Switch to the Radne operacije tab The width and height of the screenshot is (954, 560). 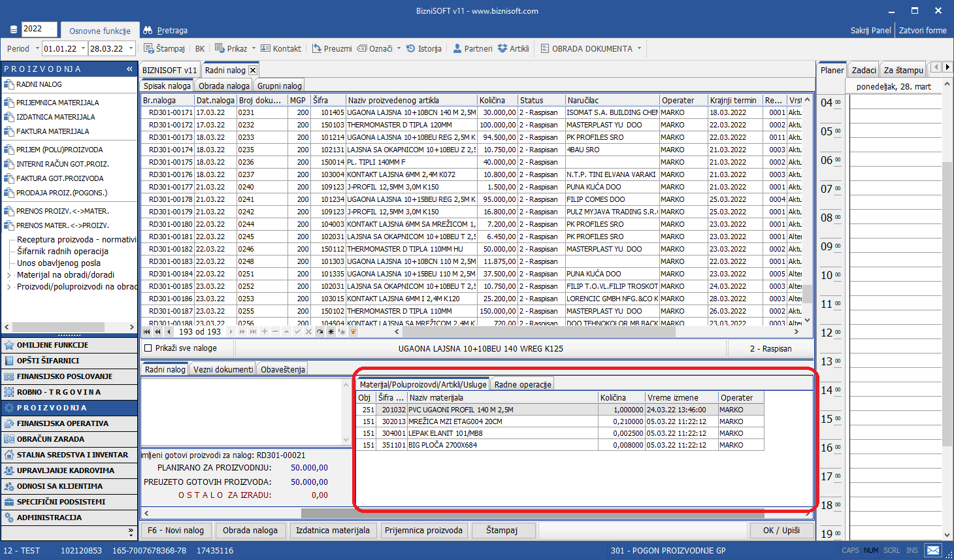click(523, 384)
